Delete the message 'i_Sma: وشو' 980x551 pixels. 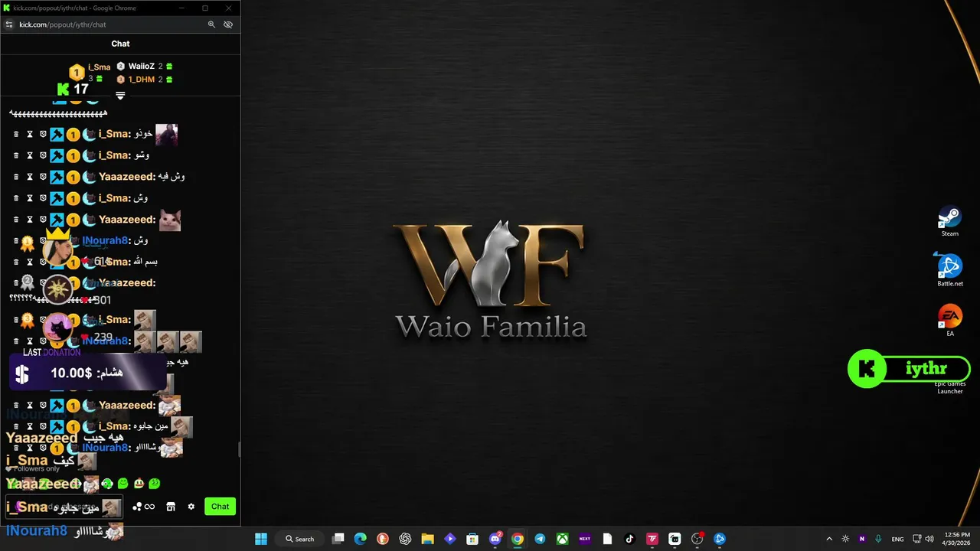tap(16, 155)
